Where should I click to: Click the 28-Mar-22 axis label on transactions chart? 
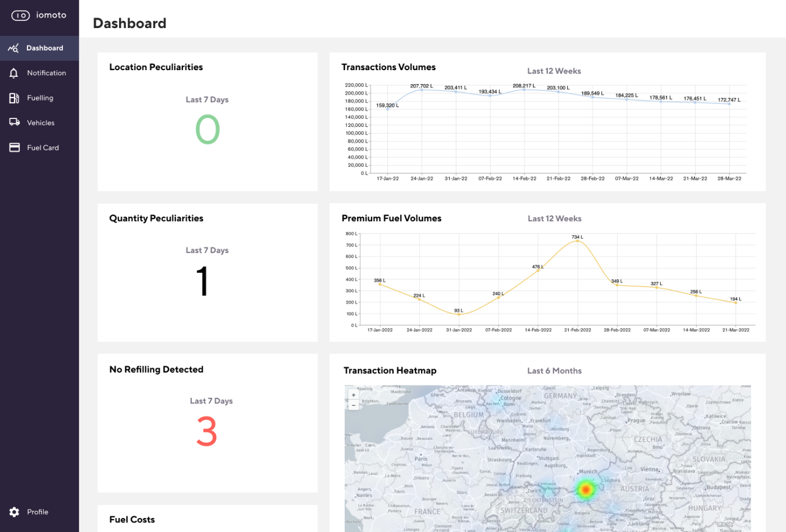click(x=729, y=178)
